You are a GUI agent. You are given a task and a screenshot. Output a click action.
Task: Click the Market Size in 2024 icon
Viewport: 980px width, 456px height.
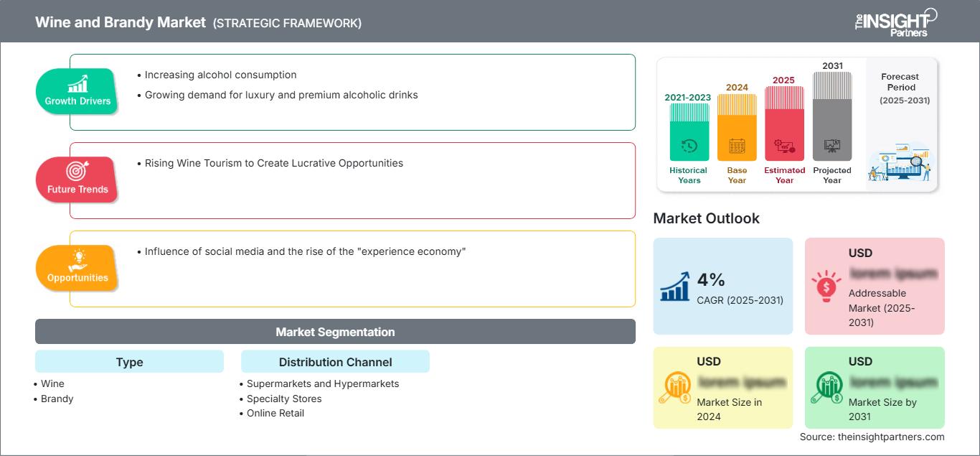(675, 388)
